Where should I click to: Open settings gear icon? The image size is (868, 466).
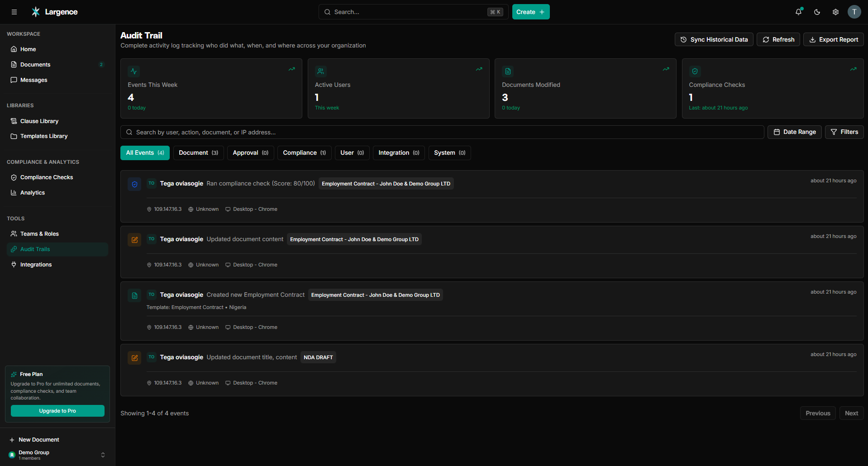(x=835, y=12)
